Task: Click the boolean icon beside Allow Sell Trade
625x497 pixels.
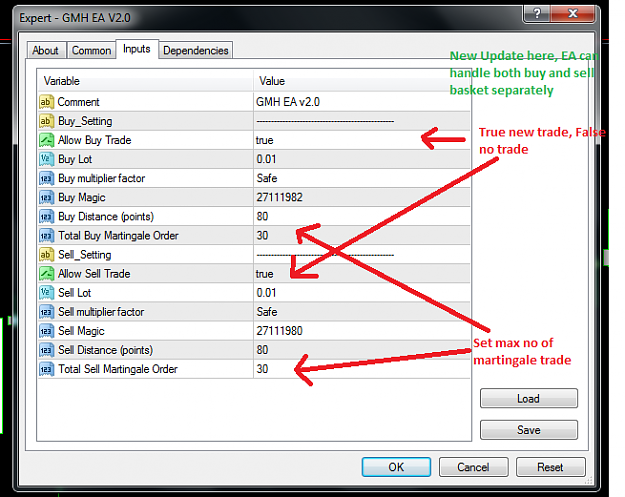Action: pyautogui.click(x=46, y=274)
